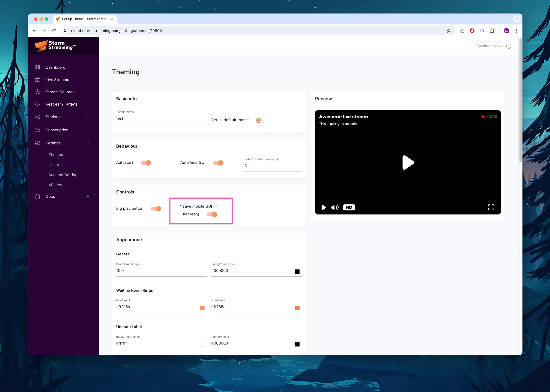Click the Restream Targets arrow icon
The height and width of the screenshot is (392, 550).
click(x=38, y=104)
